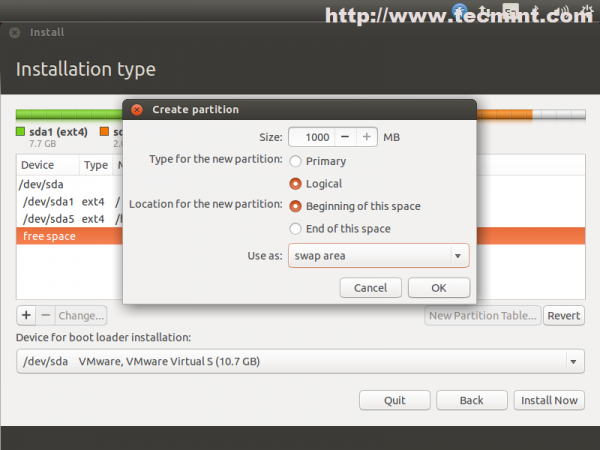Confirm partition with OK button
The width and height of the screenshot is (600, 450).
[439, 288]
